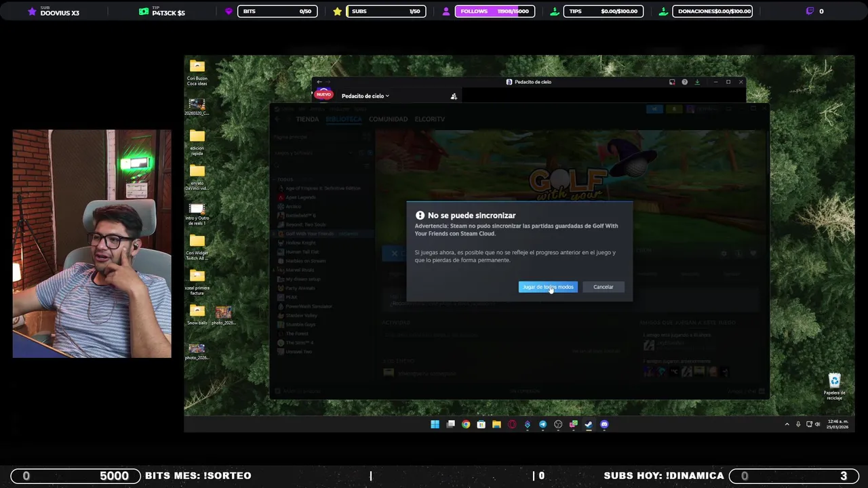
Task: Launch Google Chrome from the taskbar
Action: tap(466, 424)
